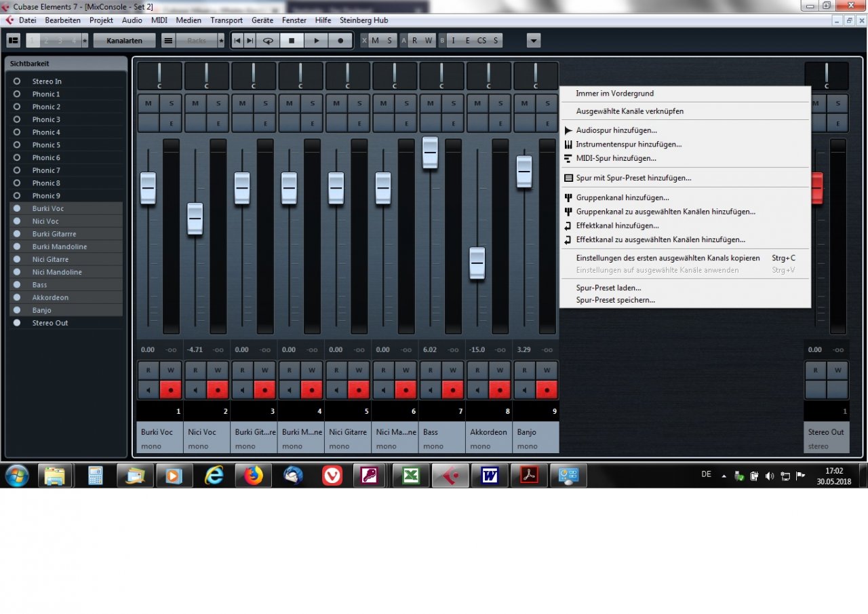This screenshot has width=868, height=614.
Task: Open Word from the taskbar
Action: [490, 476]
